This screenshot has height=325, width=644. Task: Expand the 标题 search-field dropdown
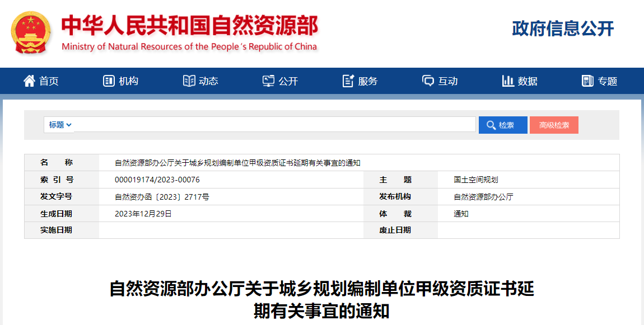point(59,125)
